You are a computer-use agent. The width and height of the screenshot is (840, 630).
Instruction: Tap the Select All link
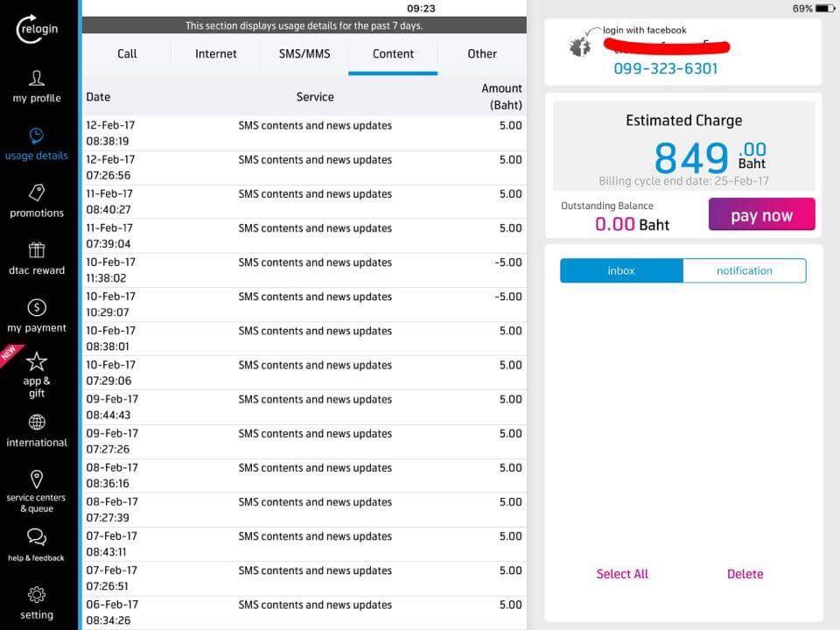[622, 574]
